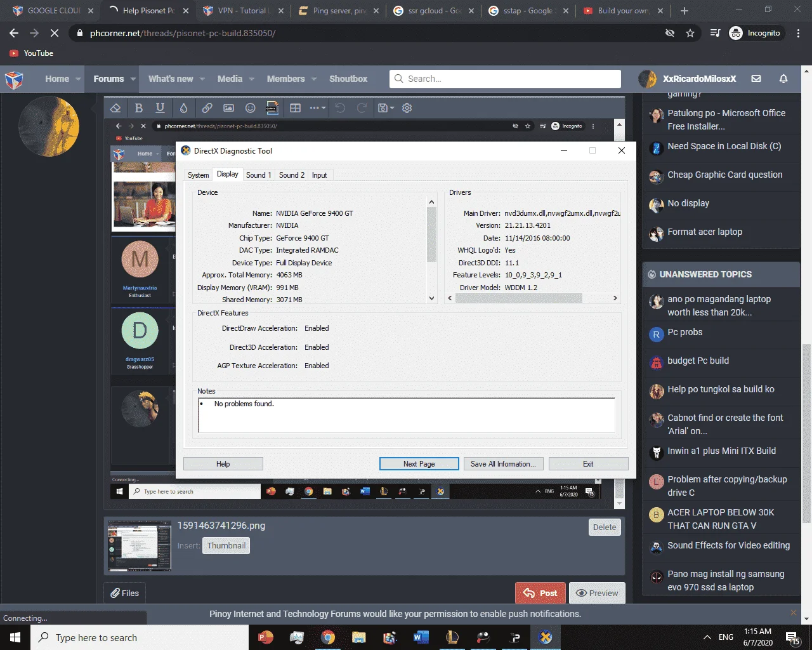Image resolution: width=812 pixels, height=650 pixels.
Task: Open a new Chrome tab
Action: (684, 11)
